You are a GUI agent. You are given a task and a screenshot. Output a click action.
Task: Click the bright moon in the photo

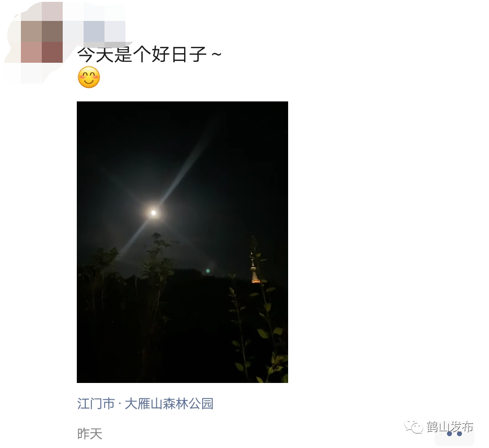coord(154,212)
